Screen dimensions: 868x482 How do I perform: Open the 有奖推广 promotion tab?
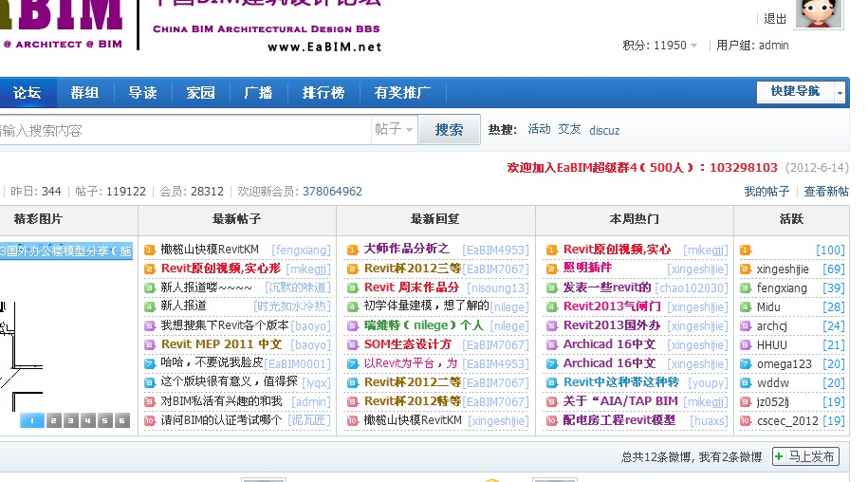tap(402, 92)
